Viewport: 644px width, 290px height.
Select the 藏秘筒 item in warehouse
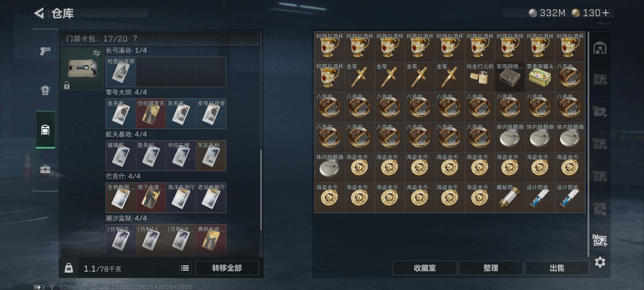pyautogui.click(x=510, y=198)
